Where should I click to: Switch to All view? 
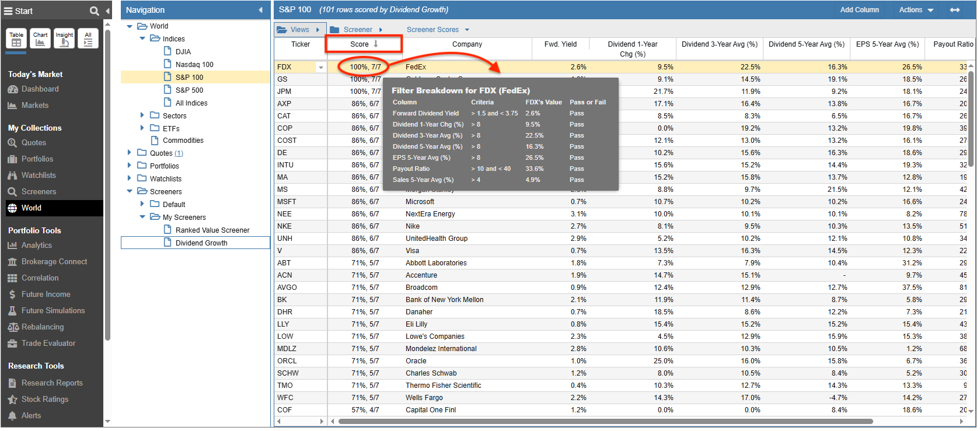pos(88,38)
